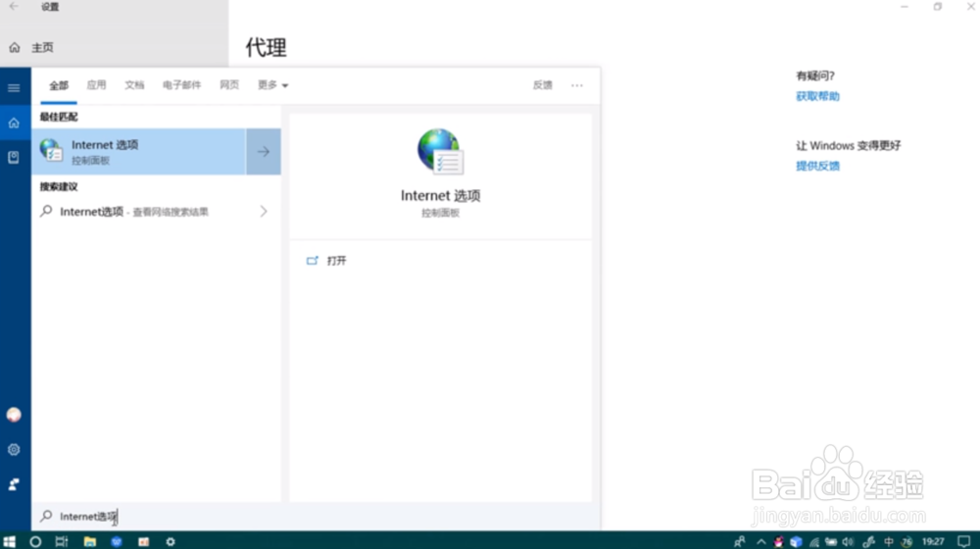The width and height of the screenshot is (980, 549).
Task: Switch to the 网页 search tab
Action: click(x=229, y=85)
